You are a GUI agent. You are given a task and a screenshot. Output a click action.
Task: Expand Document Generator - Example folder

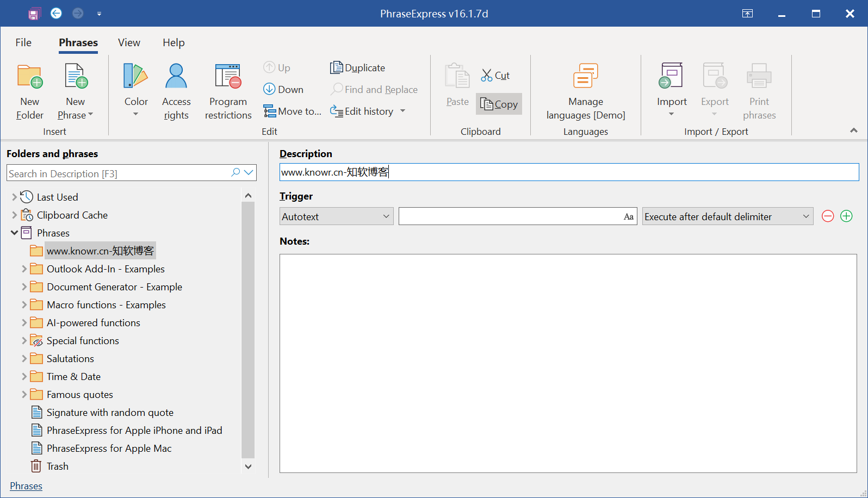pos(24,287)
